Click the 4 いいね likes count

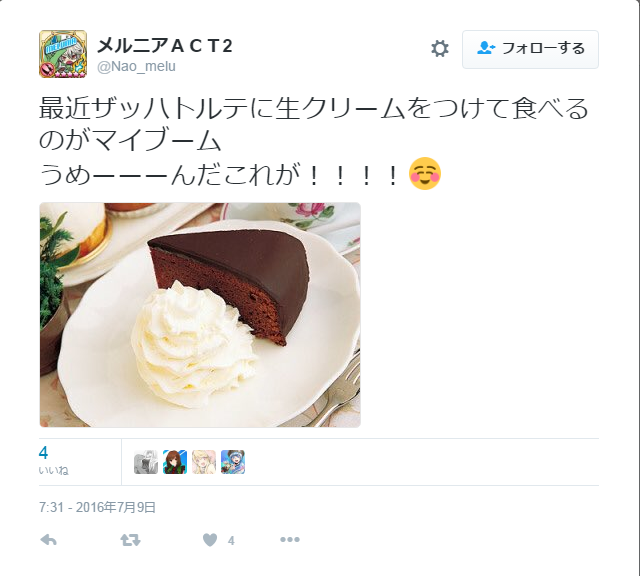53,461
